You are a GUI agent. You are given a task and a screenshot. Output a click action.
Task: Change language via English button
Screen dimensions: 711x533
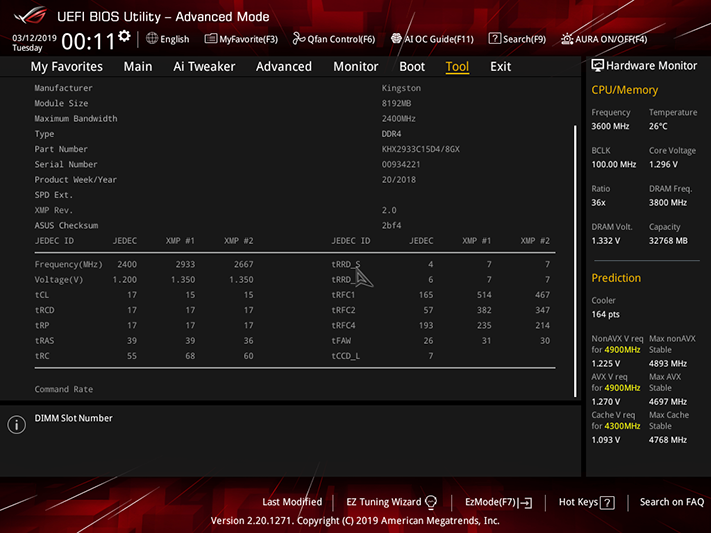pyautogui.click(x=168, y=39)
